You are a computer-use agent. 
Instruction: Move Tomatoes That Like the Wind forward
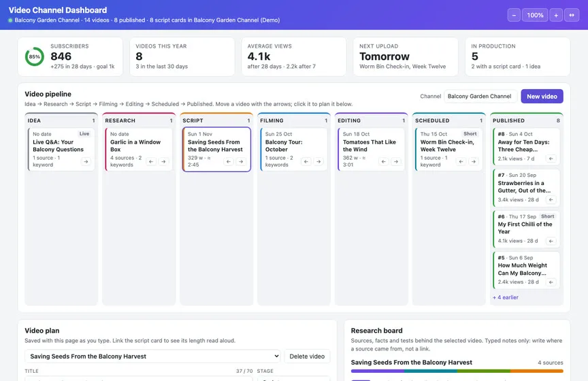pyautogui.click(x=396, y=162)
